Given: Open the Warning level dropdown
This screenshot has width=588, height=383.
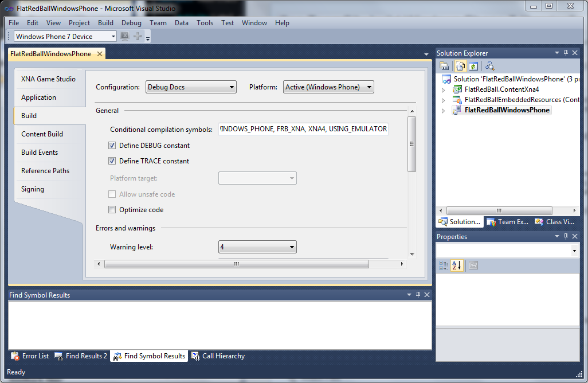Looking at the screenshot, I should [x=258, y=247].
